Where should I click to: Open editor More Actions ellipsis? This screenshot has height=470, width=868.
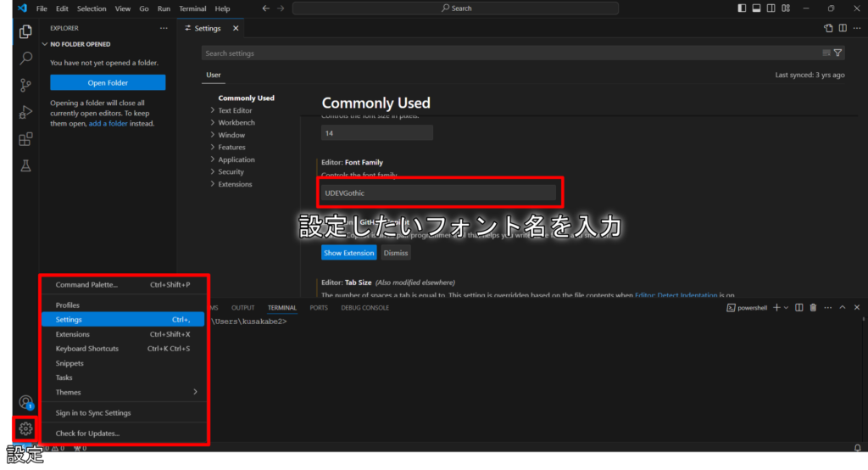coord(857,28)
